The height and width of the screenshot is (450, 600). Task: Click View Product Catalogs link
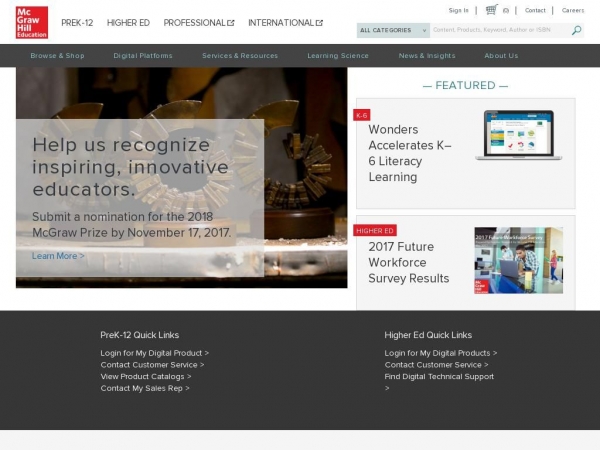click(x=146, y=377)
